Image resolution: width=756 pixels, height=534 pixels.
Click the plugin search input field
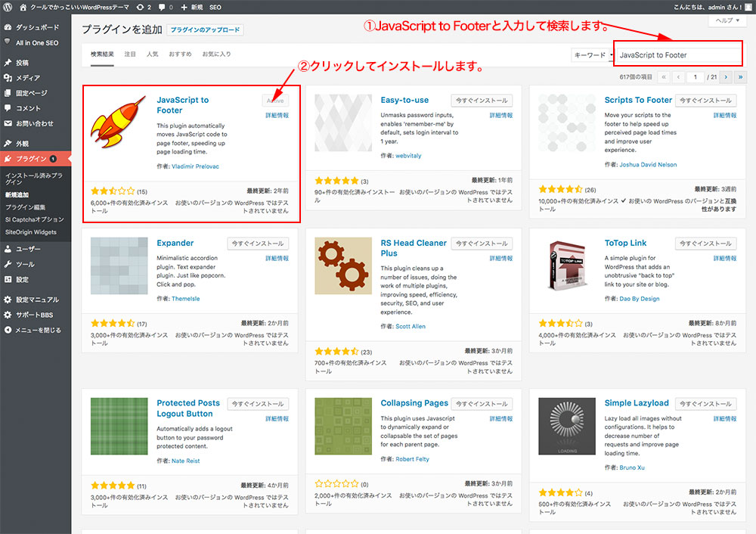pos(680,55)
